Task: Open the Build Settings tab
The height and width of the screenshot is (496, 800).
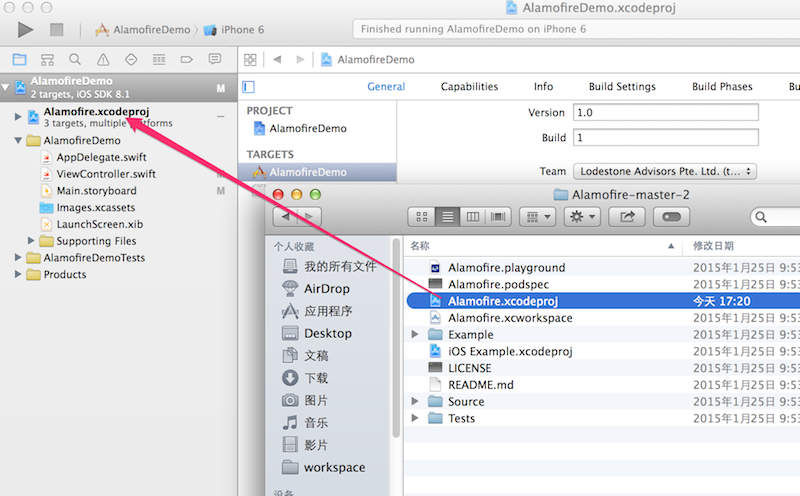Action: coord(622,87)
